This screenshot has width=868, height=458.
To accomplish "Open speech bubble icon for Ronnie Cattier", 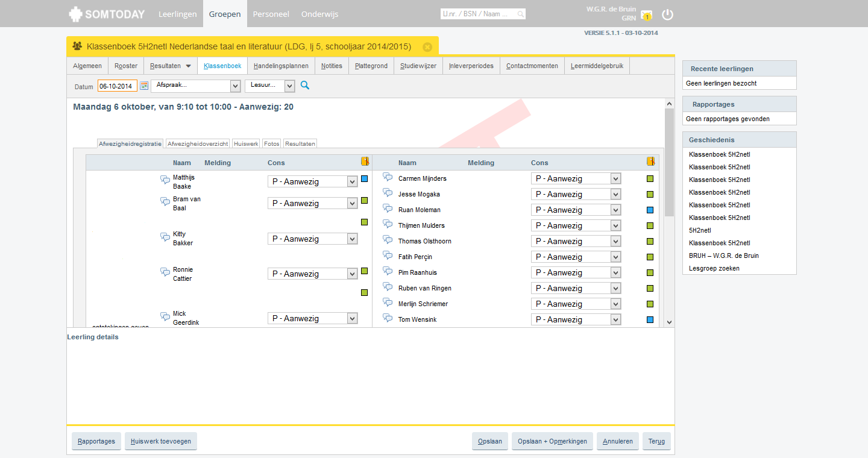I will pos(165,272).
